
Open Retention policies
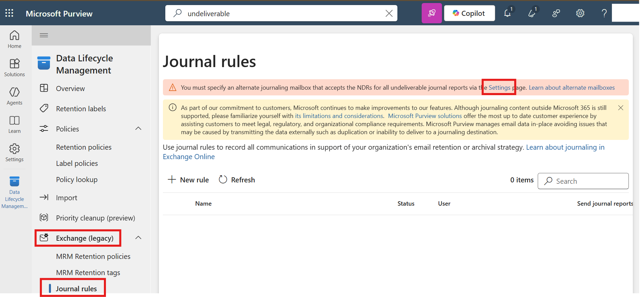pyautogui.click(x=84, y=147)
